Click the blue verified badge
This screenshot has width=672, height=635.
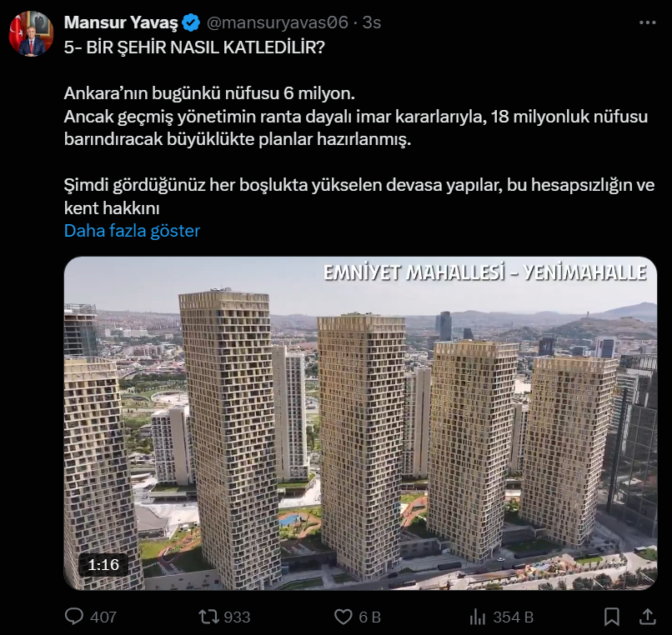coord(191,22)
